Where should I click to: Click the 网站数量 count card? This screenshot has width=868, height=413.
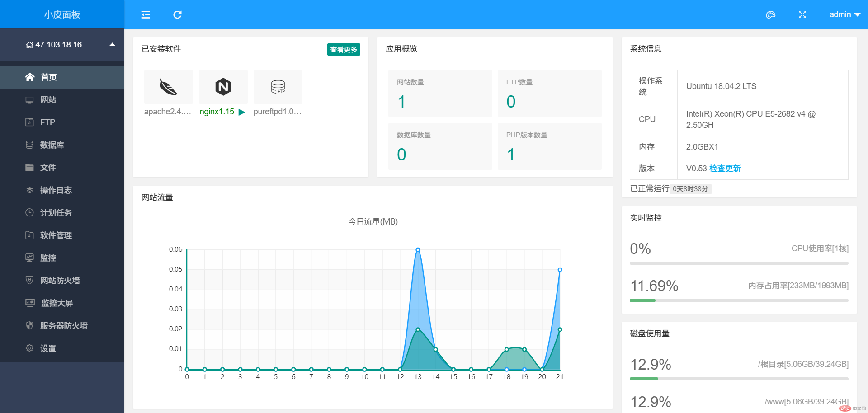click(440, 94)
